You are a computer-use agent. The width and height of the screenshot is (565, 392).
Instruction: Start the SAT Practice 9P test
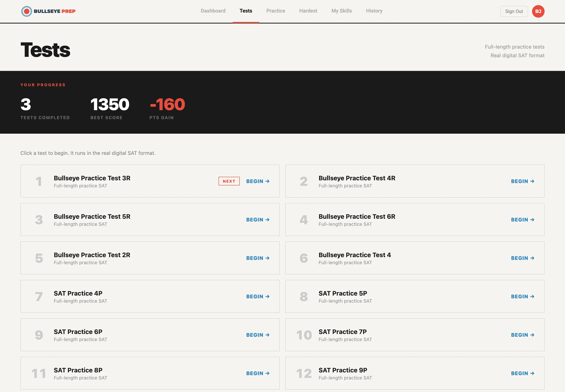(523, 373)
